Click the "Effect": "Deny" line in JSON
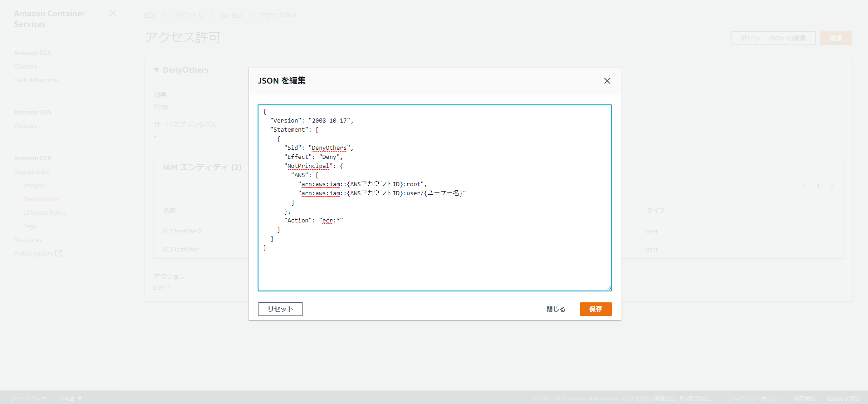Screen dimensions: 868x404 click(313, 157)
